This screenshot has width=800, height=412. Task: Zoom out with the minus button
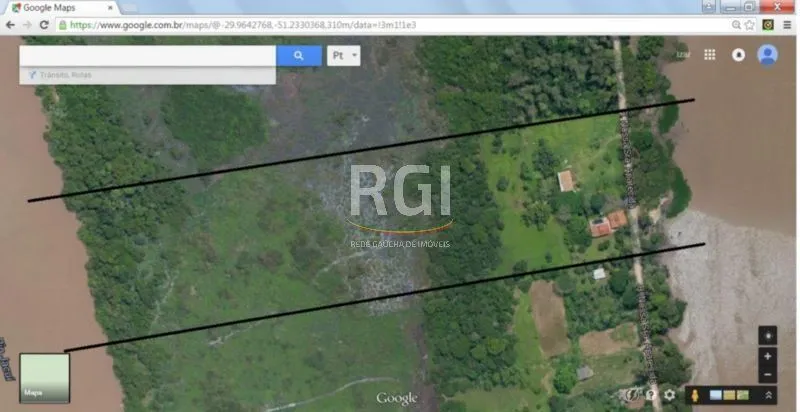click(x=767, y=375)
